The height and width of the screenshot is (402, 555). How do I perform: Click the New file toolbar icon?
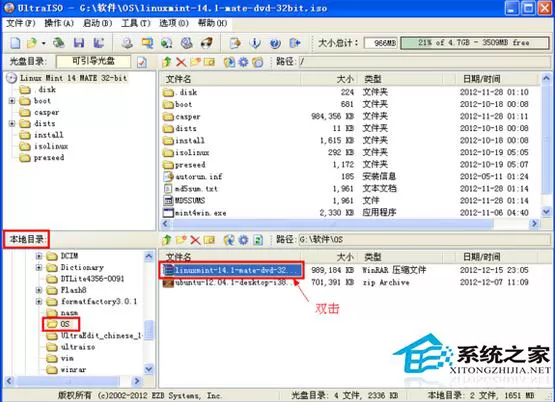pyautogui.click(x=15, y=43)
